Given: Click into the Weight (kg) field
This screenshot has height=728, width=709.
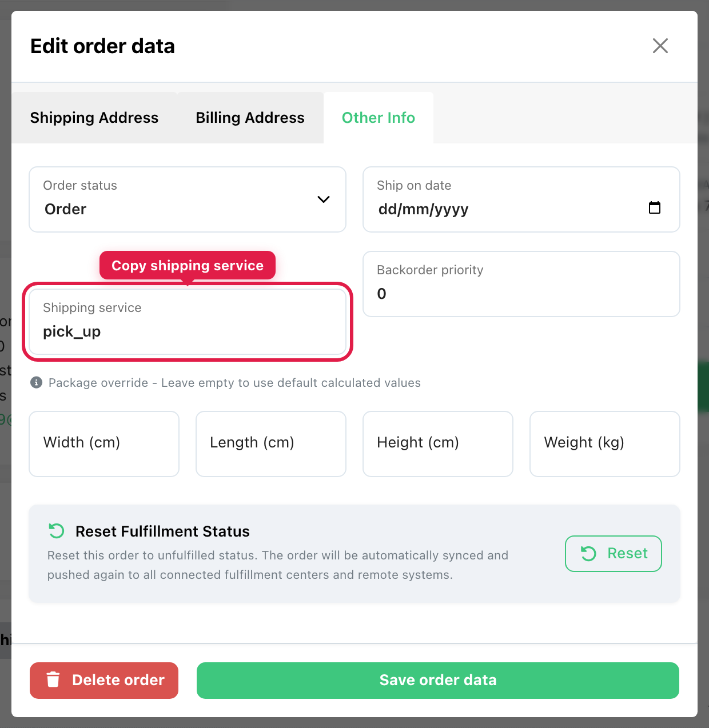Looking at the screenshot, I should pyautogui.click(x=605, y=444).
